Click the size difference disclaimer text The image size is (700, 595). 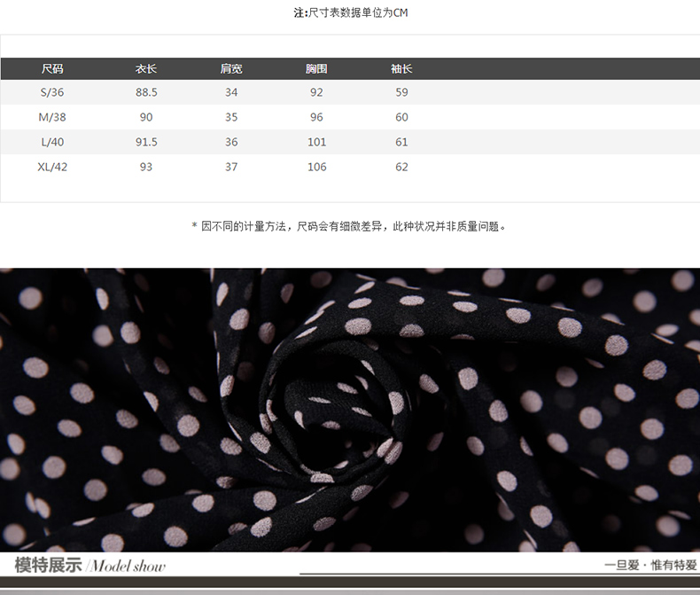pos(349,226)
